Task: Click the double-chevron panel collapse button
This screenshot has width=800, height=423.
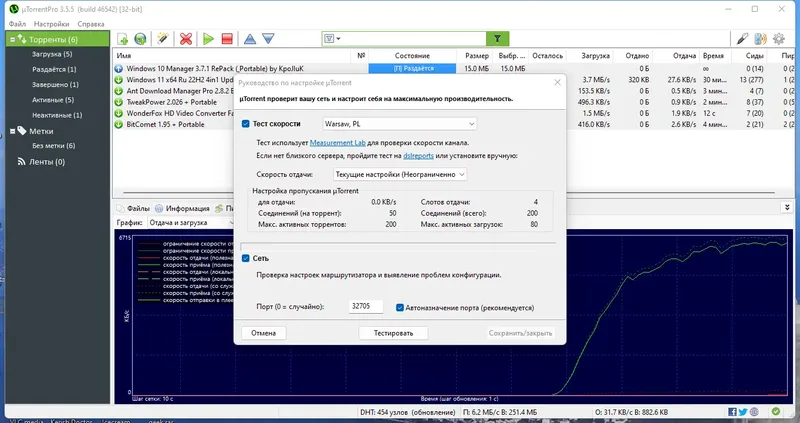Action: pyautogui.click(x=787, y=207)
